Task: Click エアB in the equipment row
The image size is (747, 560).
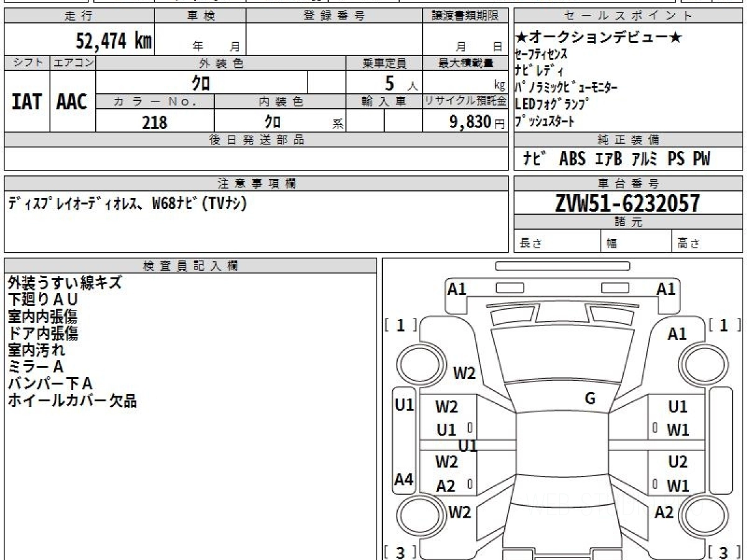Action: tap(608, 159)
